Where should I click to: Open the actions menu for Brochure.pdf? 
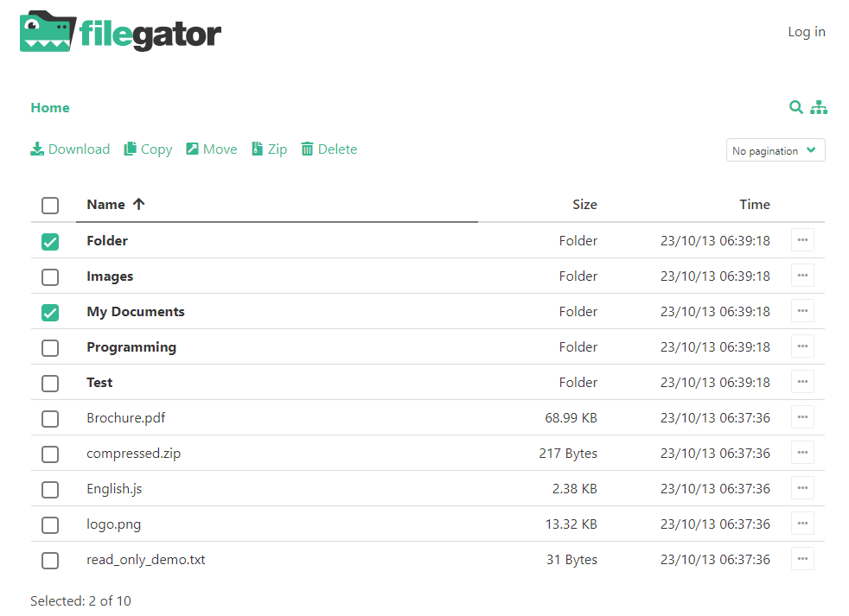(802, 418)
